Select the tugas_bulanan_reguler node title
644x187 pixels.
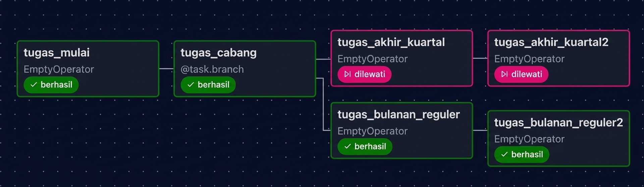tap(398, 115)
